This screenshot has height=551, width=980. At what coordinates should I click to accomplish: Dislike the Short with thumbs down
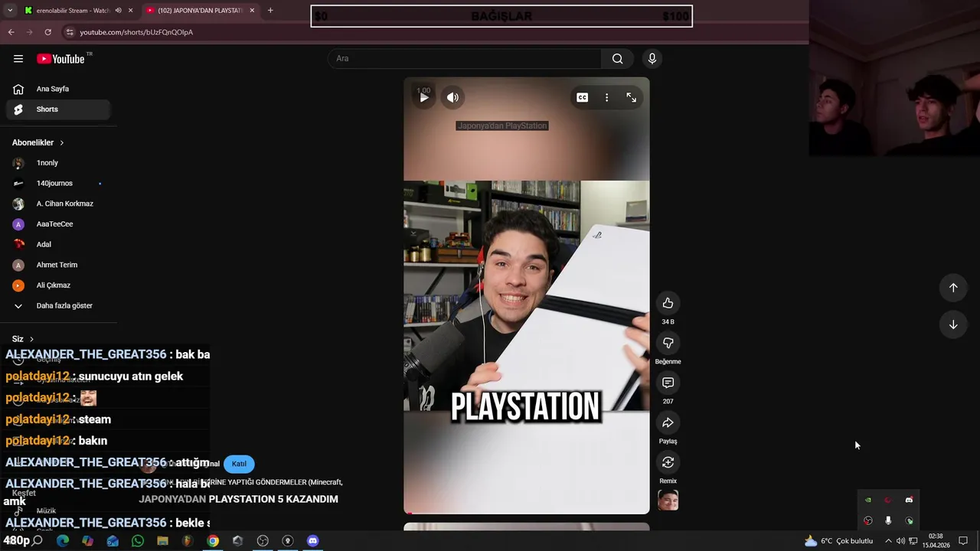[668, 343]
